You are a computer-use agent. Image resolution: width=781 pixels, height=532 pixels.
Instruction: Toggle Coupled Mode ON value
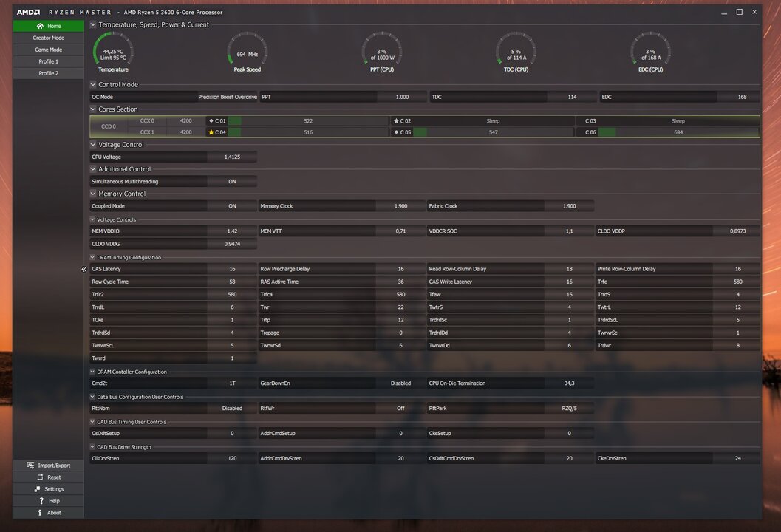coord(232,205)
